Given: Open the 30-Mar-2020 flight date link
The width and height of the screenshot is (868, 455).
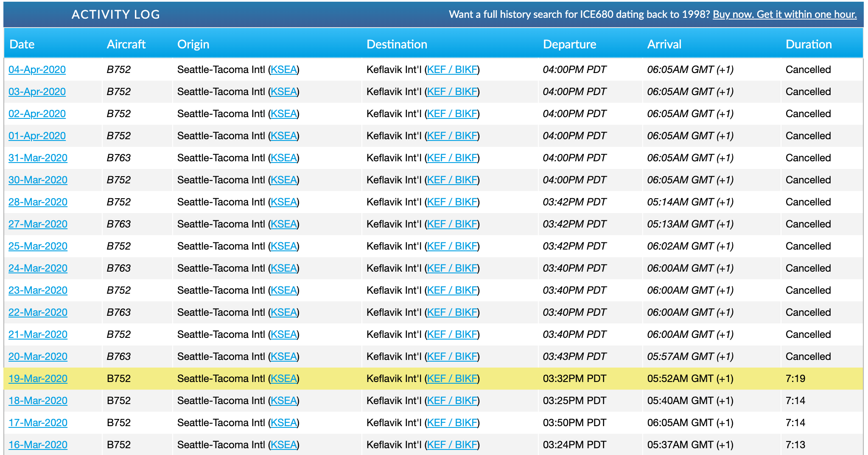Looking at the screenshot, I should [38, 180].
